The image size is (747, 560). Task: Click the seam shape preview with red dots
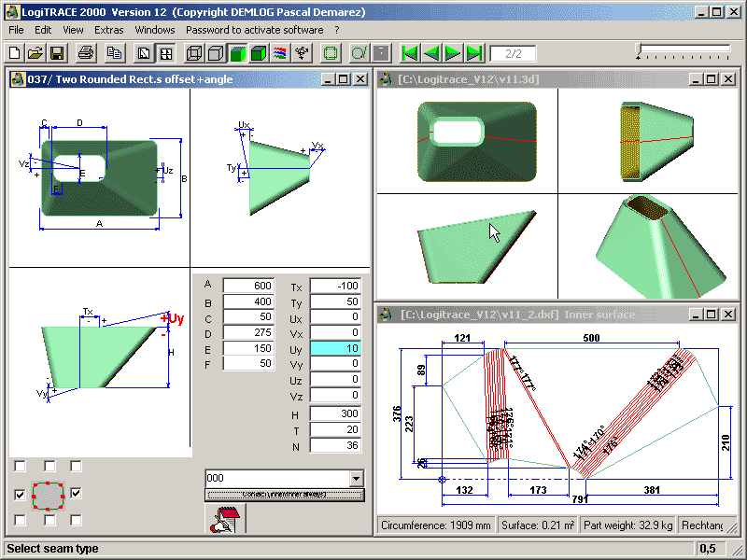pyautogui.click(x=48, y=497)
